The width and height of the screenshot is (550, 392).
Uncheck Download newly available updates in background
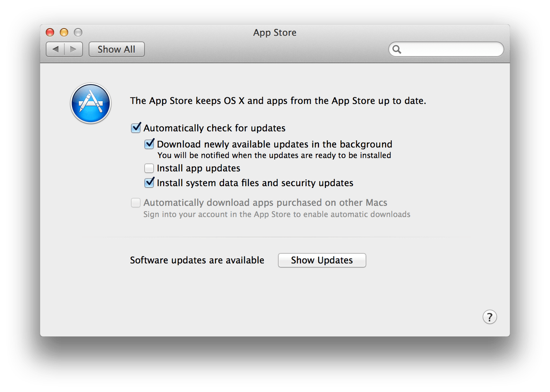point(149,144)
